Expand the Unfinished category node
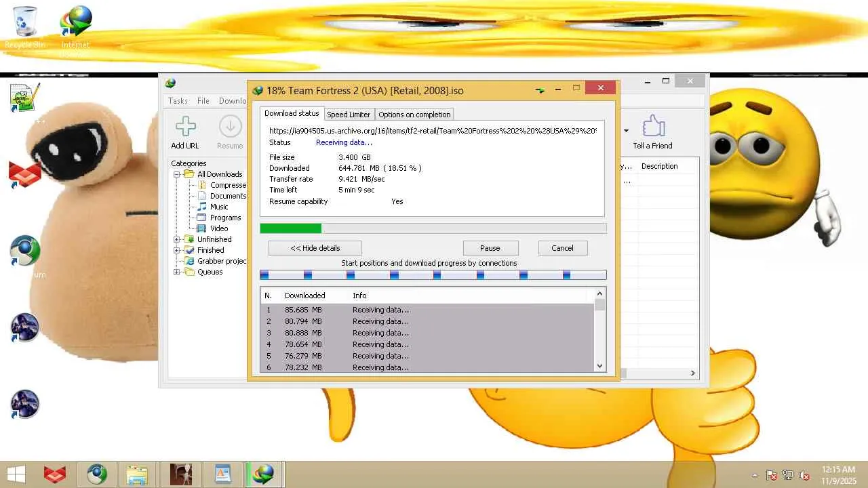 (x=178, y=239)
